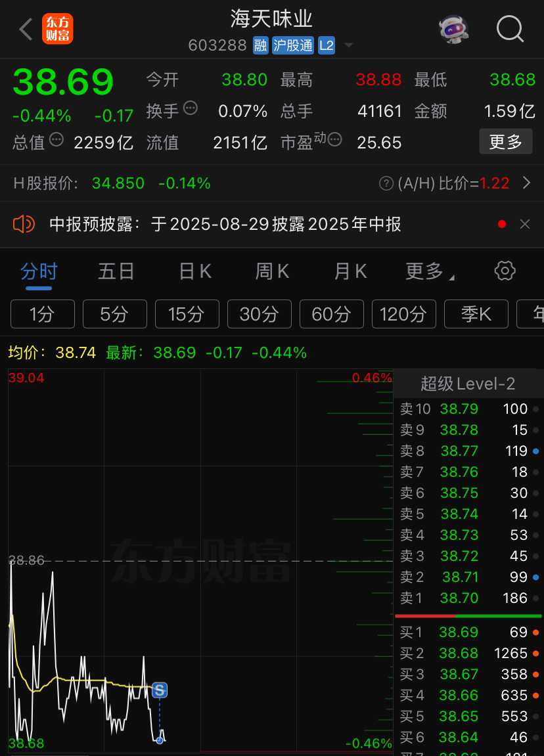This screenshot has width=544, height=756.
Task: Tap the 买4 38.66 order row
Action: (468, 696)
